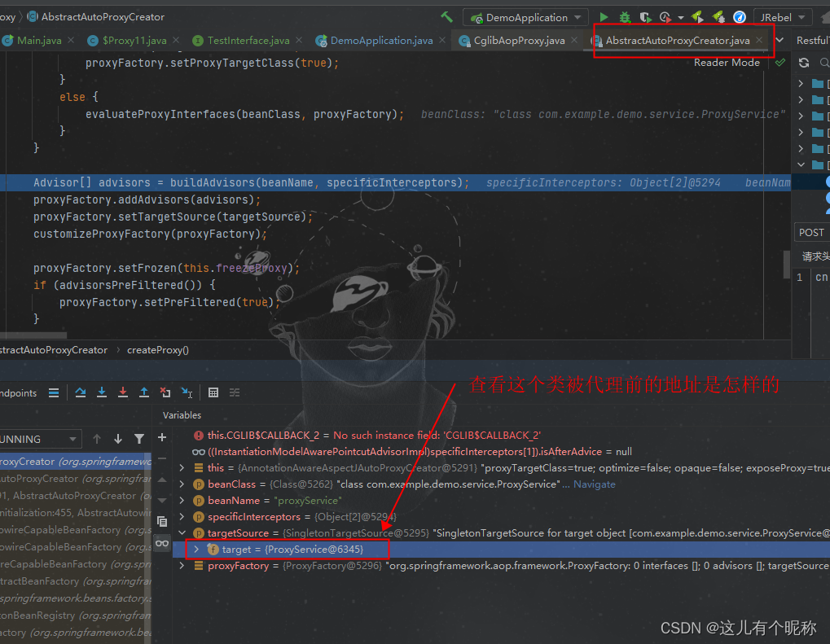830x644 pixels.
Task: Collapse the targetSource variable node
Action: pyautogui.click(x=182, y=533)
